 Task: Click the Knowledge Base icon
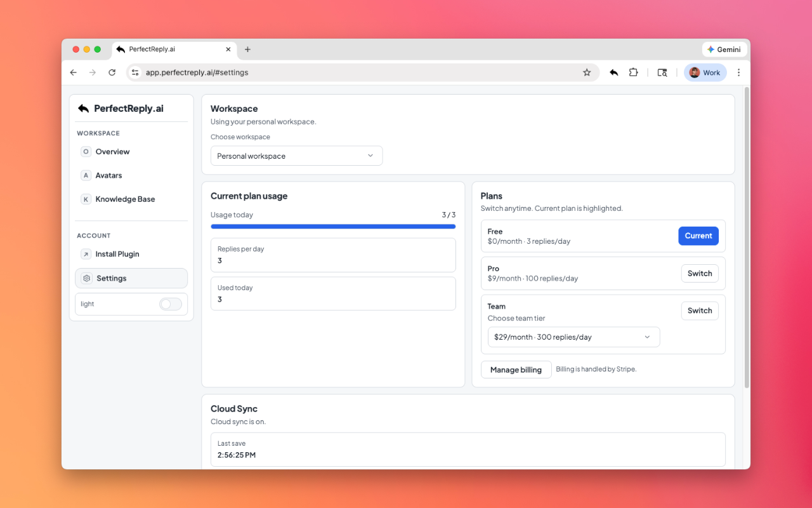click(x=86, y=199)
